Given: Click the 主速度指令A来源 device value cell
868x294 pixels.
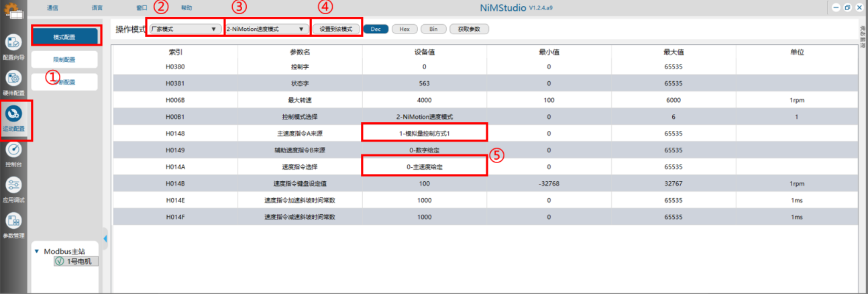Looking at the screenshot, I should click(x=424, y=133).
